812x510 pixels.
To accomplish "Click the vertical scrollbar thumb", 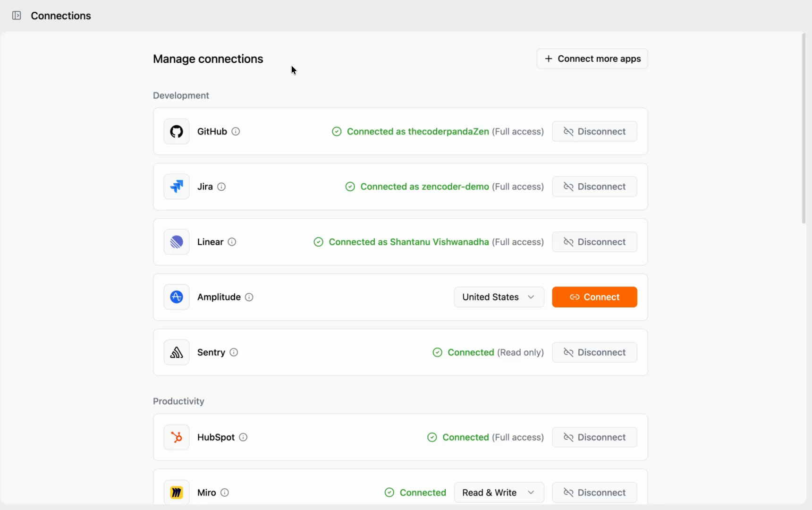I will point(804,128).
